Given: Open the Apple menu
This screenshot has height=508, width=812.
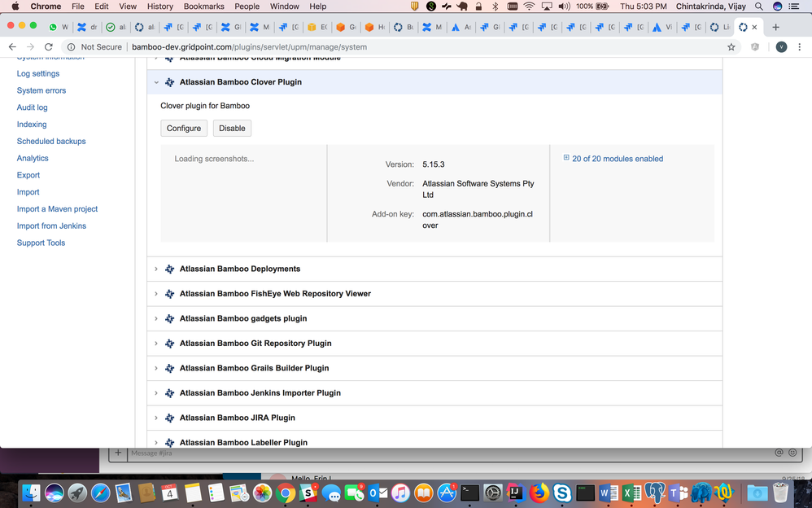Looking at the screenshot, I should [x=15, y=7].
